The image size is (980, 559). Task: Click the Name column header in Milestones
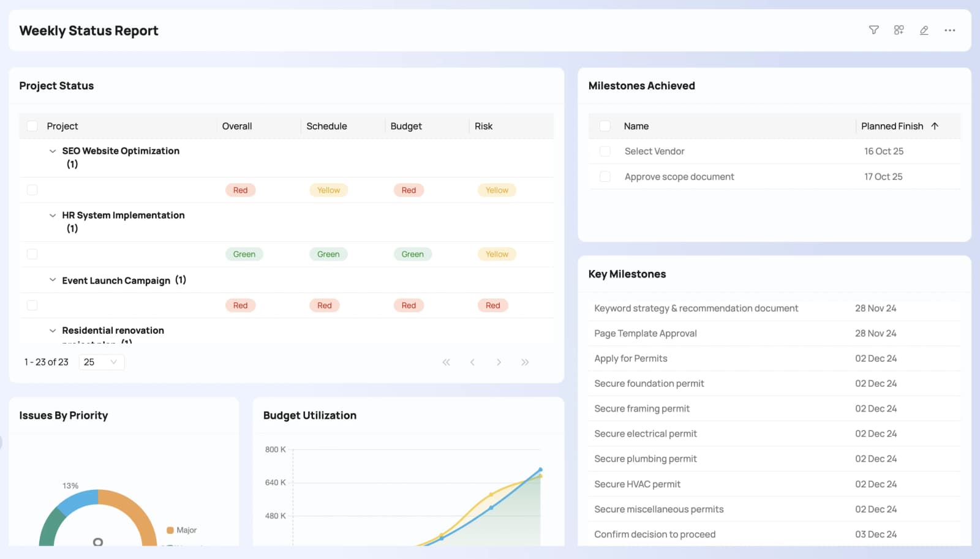point(636,126)
